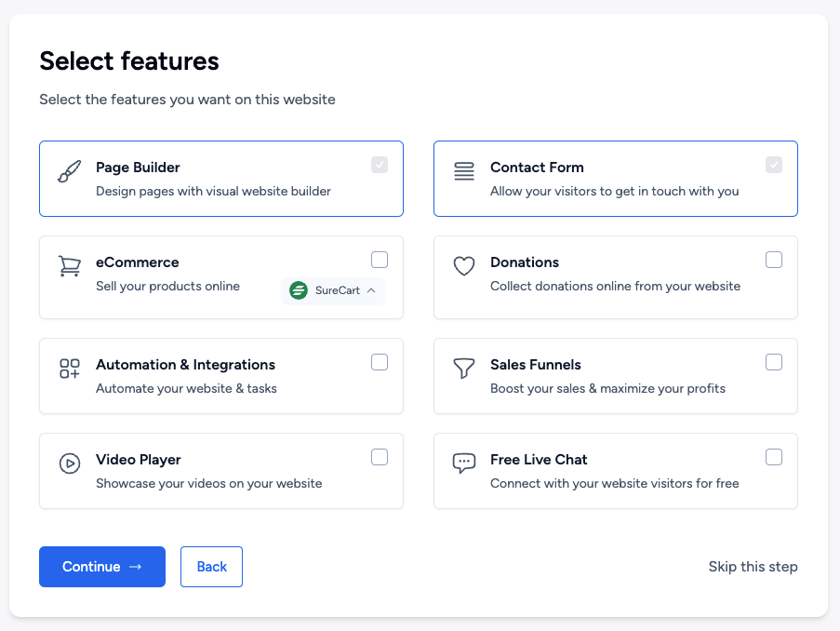Click the Free Live Chat bubble icon

pyautogui.click(x=464, y=463)
